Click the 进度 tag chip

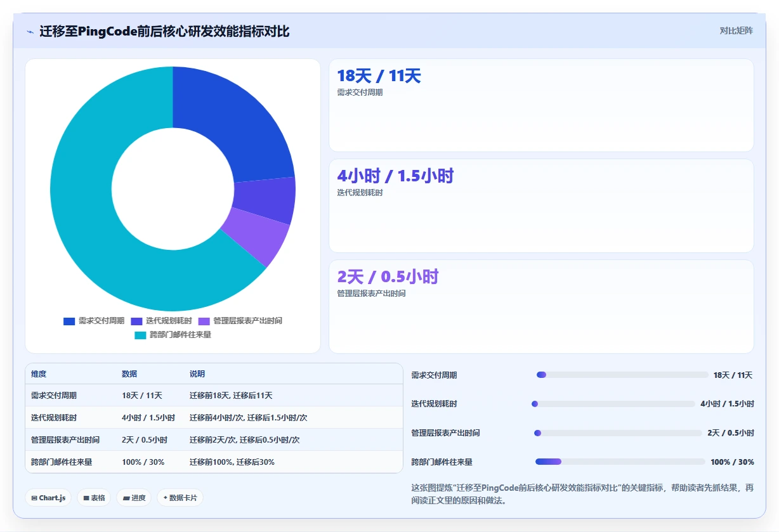134,498
